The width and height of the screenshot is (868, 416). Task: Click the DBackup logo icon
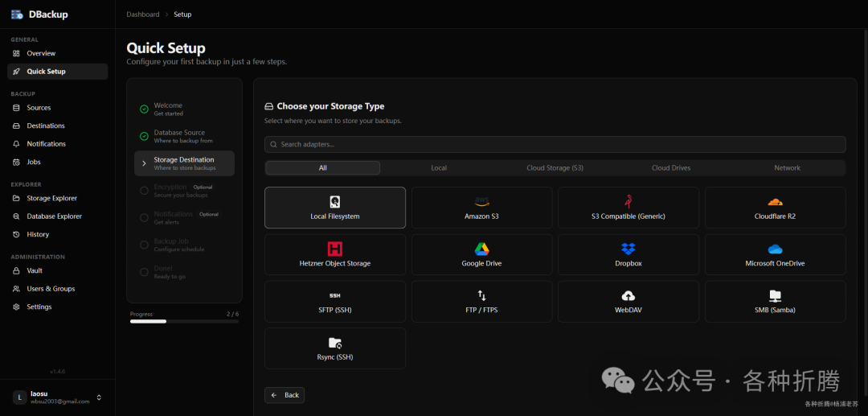tap(17, 14)
